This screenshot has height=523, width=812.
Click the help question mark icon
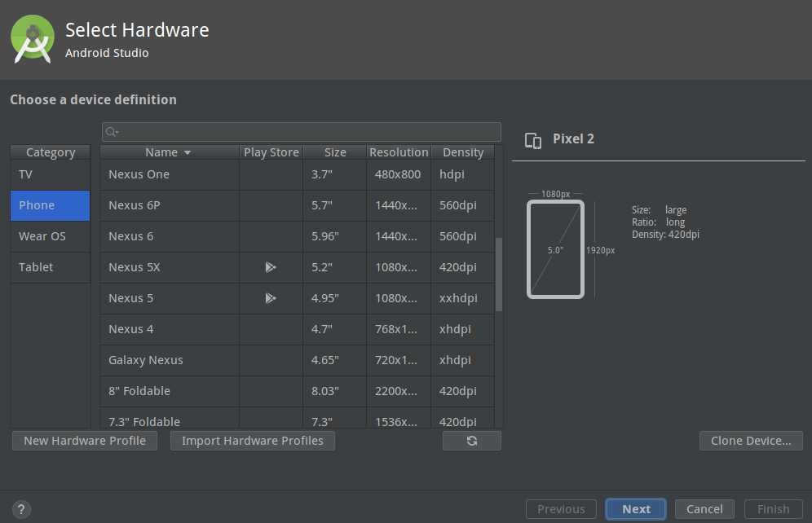pos(21,509)
